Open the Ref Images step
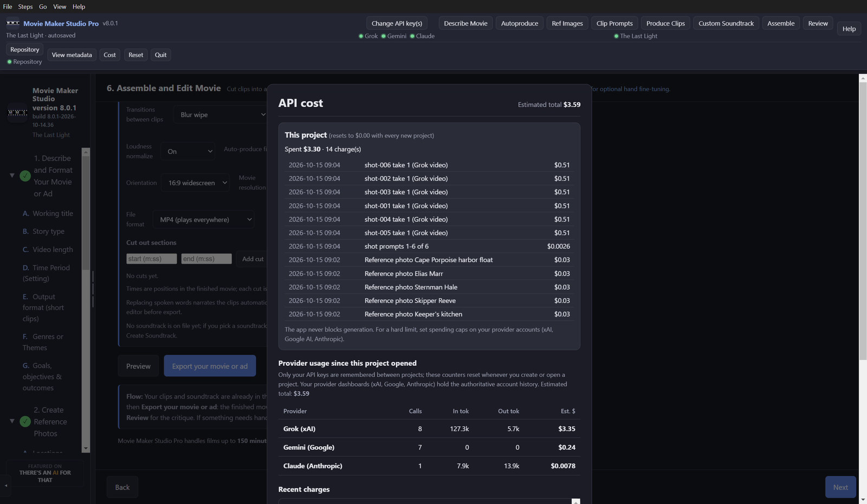 (567, 23)
